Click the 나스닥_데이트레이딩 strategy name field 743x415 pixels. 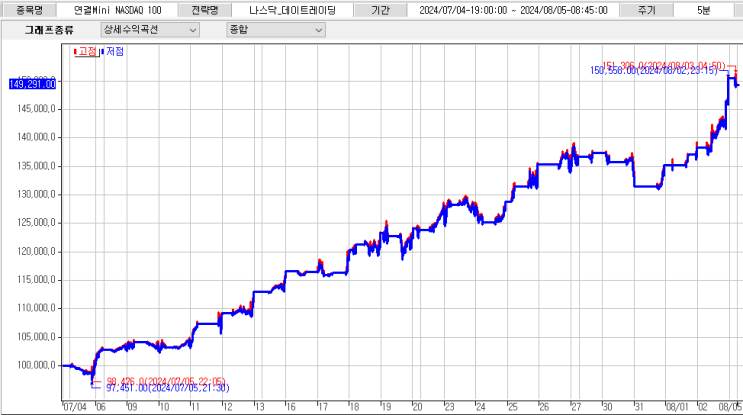click(292, 10)
